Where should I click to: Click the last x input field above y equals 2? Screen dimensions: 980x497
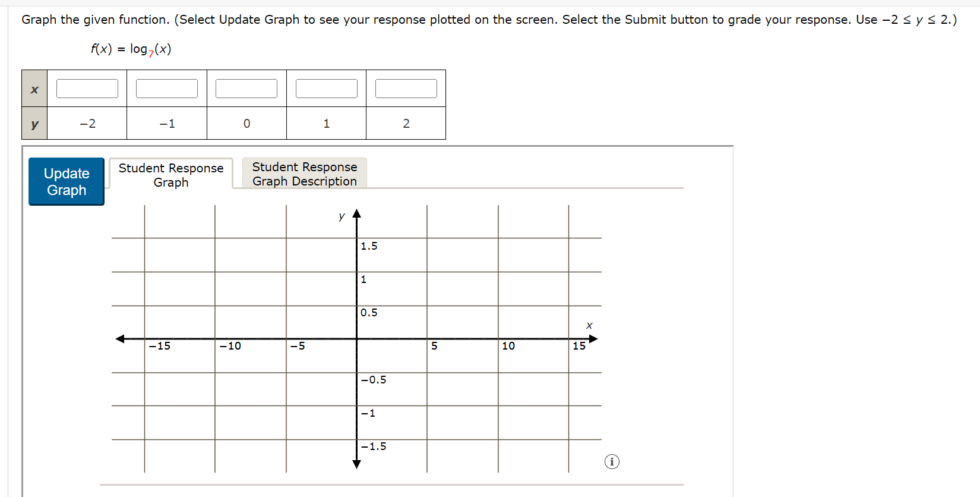tap(406, 87)
